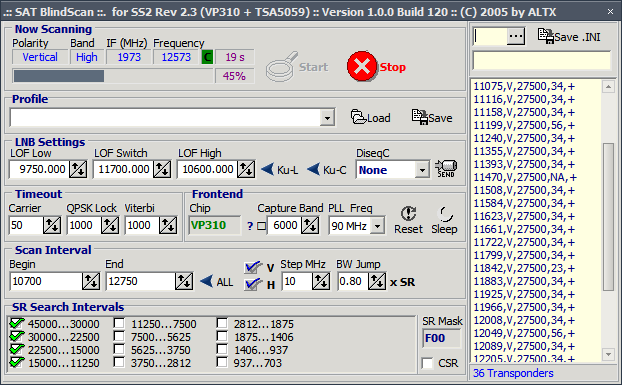Click the LOF Low spinner icon
The height and width of the screenshot is (385, 622).
pyautogui.click(x=78, y=170)
